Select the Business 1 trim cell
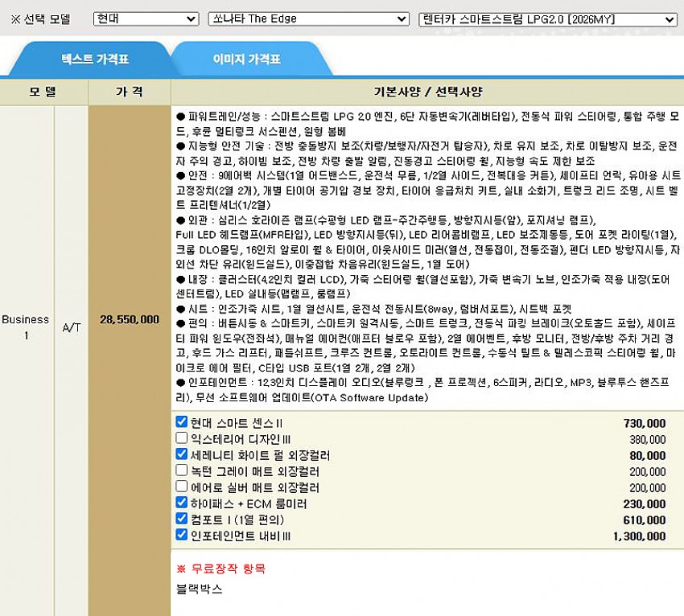Image resolution: width=684 pixels, height=616 pixels. [x=26, y=327]
